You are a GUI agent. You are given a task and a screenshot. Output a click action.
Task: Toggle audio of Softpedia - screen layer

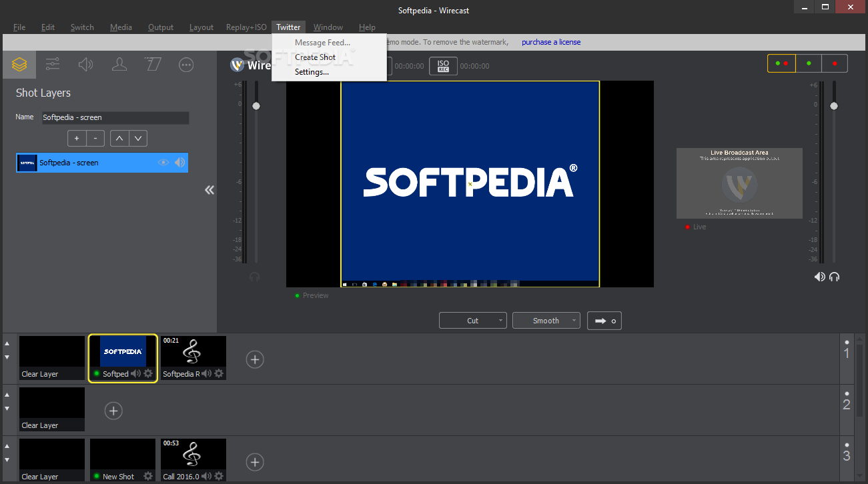click(180, 162)
